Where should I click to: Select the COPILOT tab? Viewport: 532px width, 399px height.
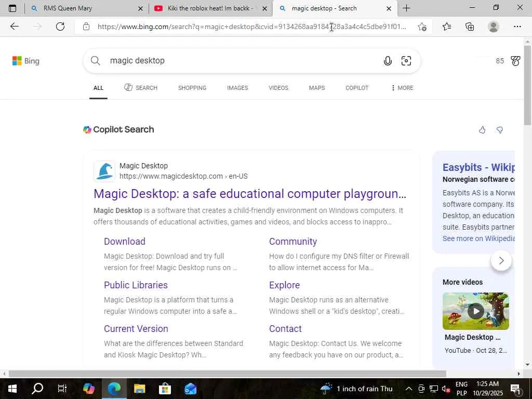pyautogui.click(x=357, y=88)
